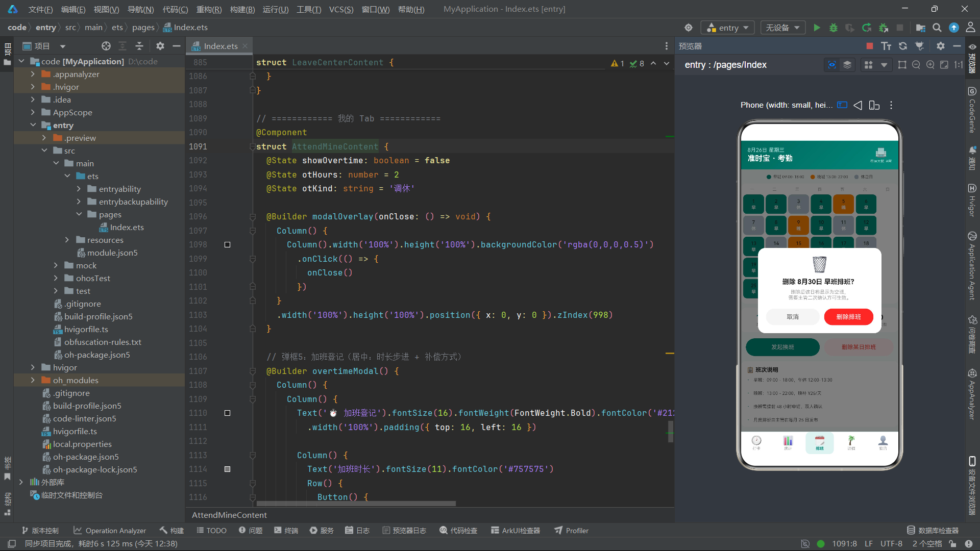Open the 终端 tool window tab
Viewport: 980px width, 551px height.
coord(286,531)
